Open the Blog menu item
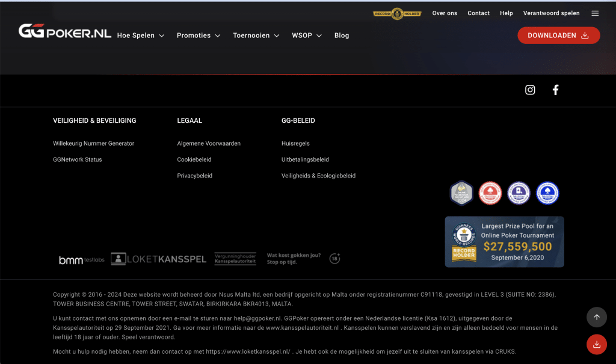The height and width of the screenshot is (364, 616). 342,35
